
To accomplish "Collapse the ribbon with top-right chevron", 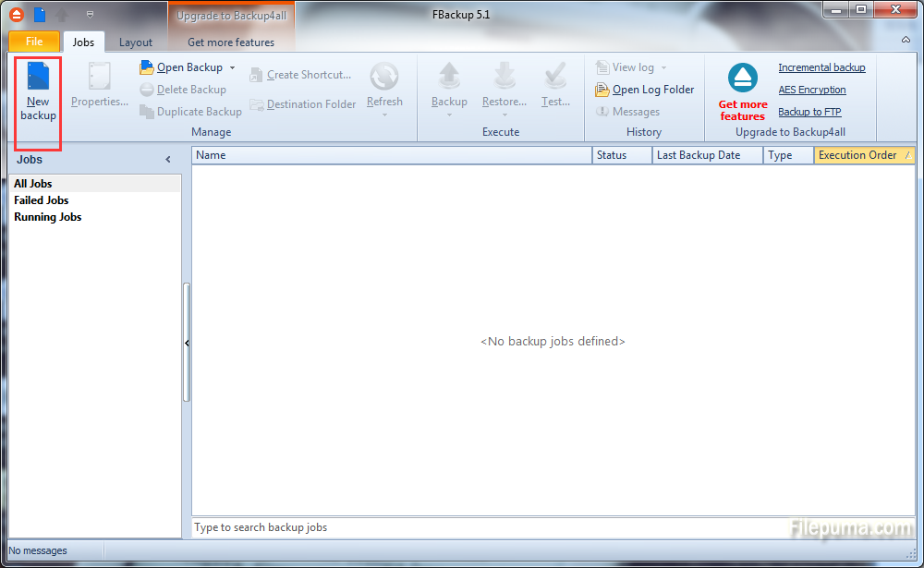I will [905, 41].
